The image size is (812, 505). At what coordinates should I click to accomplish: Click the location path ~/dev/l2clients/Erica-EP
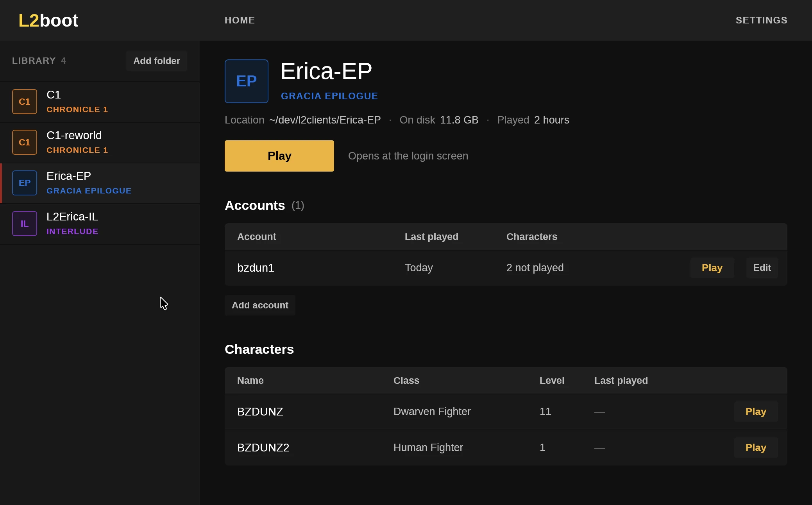point(325,120)
